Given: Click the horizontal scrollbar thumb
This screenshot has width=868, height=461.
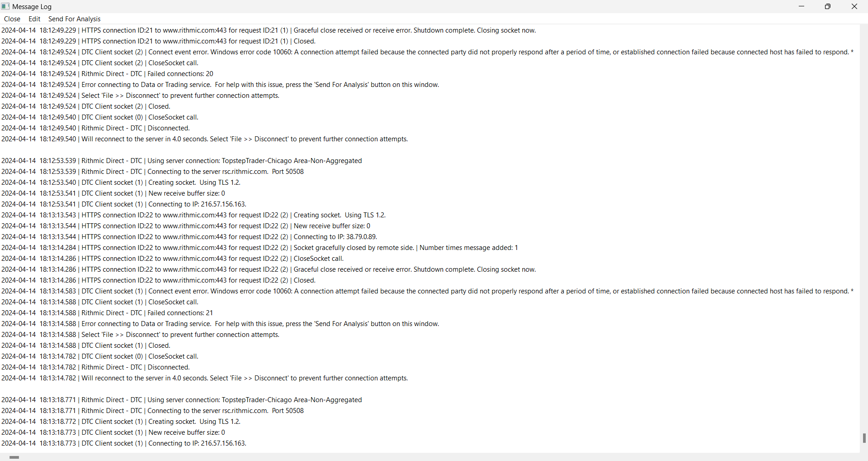Looking at the screenshot, I should click(x=14, y=457).
